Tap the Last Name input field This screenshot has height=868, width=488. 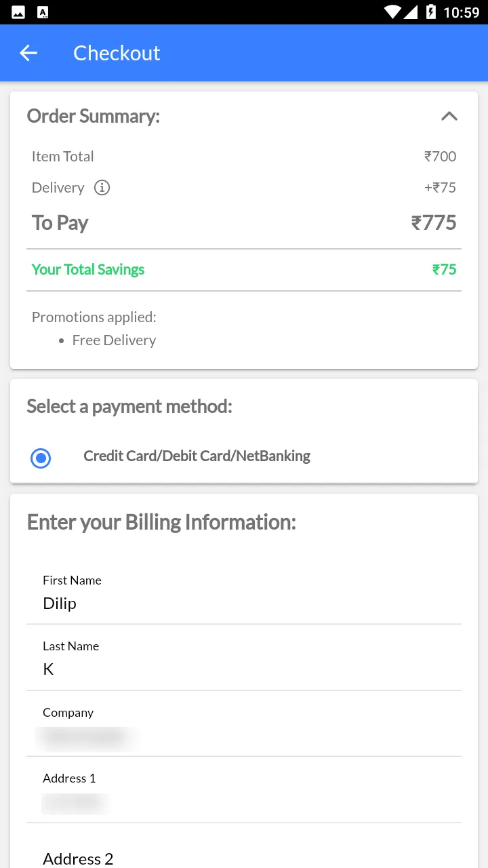tap(244, 669)
